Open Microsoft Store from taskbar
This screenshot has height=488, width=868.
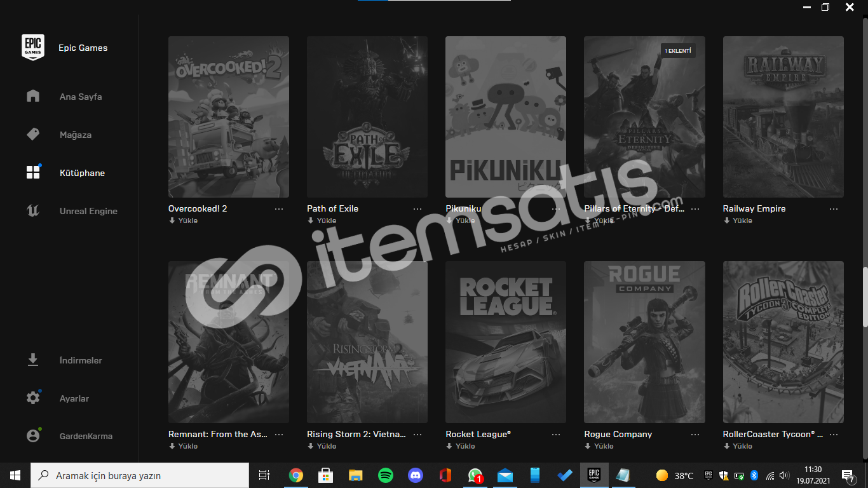pos(325,475)
